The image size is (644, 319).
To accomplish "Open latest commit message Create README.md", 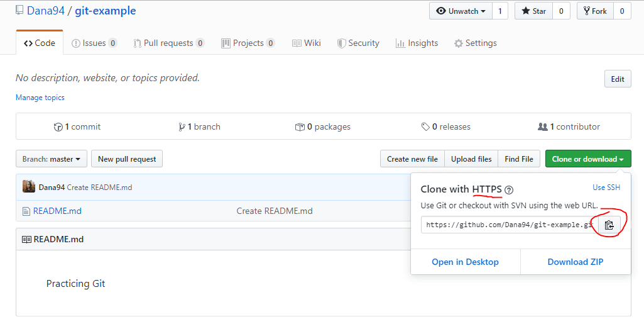I will point(99,187).
